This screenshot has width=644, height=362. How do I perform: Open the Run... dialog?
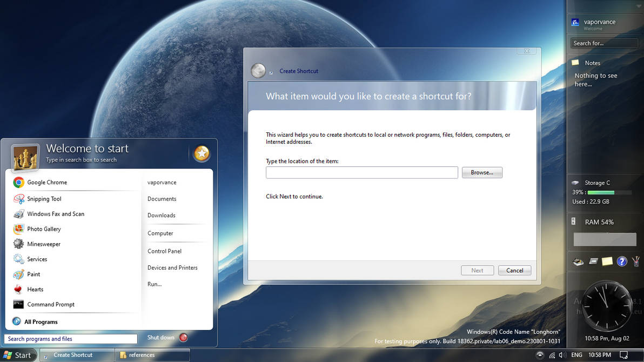click(x=155, y=284)
